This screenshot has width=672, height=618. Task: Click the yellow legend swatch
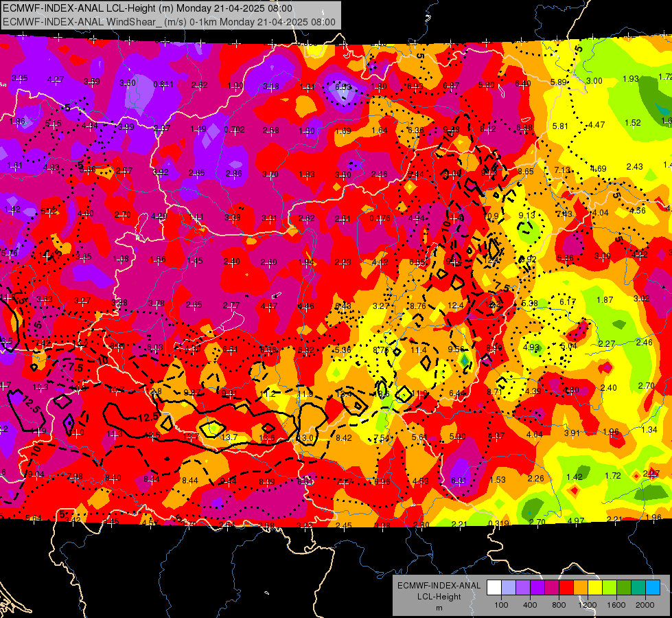(x=595, y=588)
